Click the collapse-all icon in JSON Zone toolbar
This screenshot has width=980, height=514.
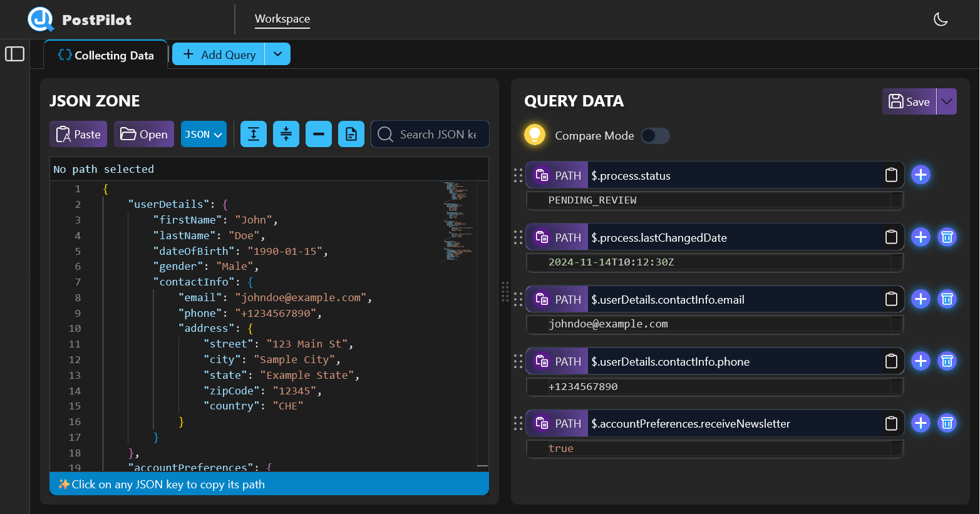(x=286, y=134)
